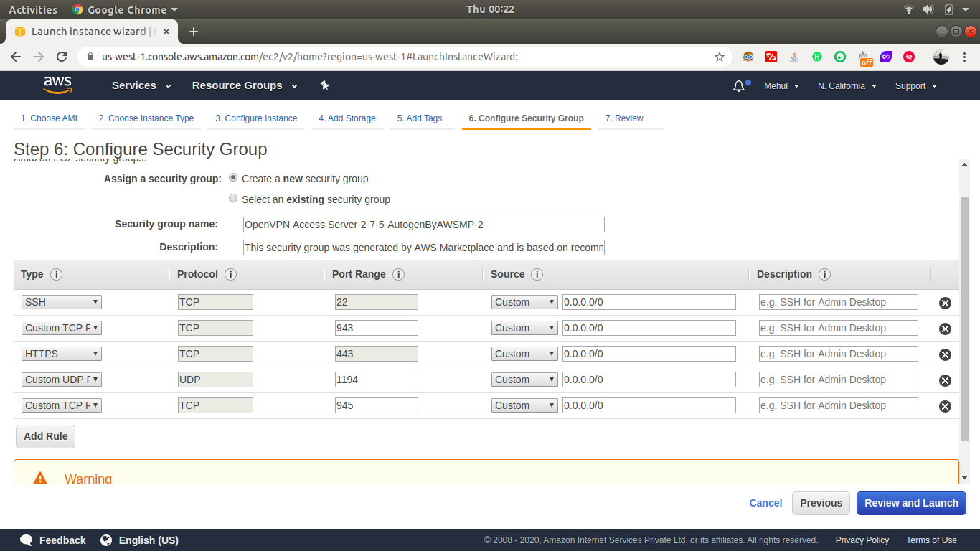Select an existing security group option

(x=233, y=199)
